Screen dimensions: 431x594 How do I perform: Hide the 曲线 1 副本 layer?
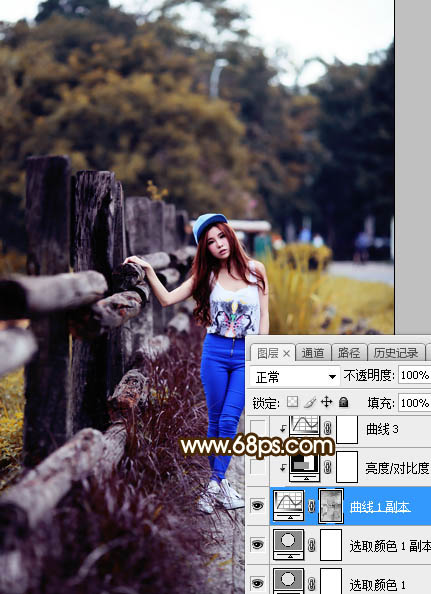click(x=258, y=505)
